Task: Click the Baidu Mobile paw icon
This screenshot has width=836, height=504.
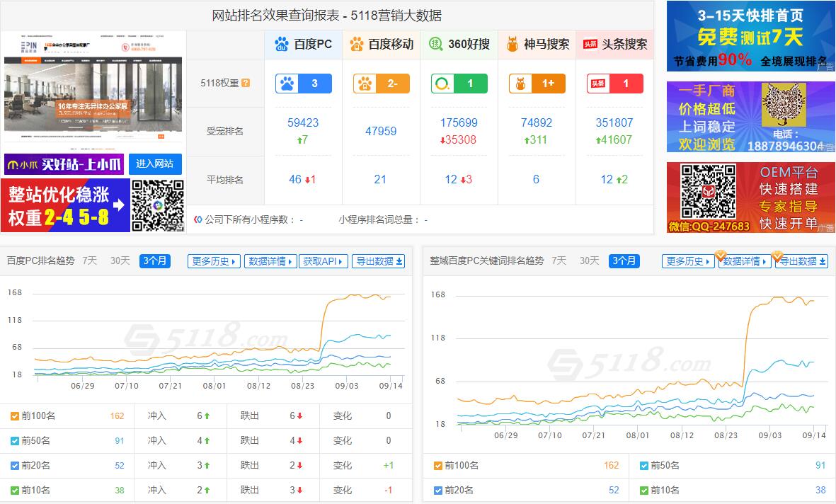Action: [x=357, y=44]
